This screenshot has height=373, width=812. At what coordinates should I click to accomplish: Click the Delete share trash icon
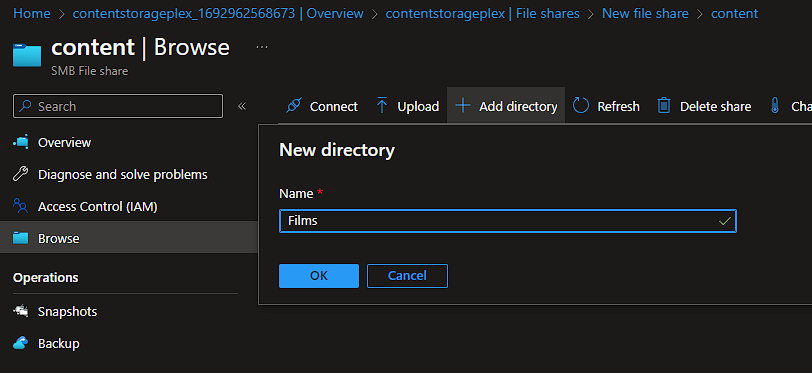pos(663,106)
